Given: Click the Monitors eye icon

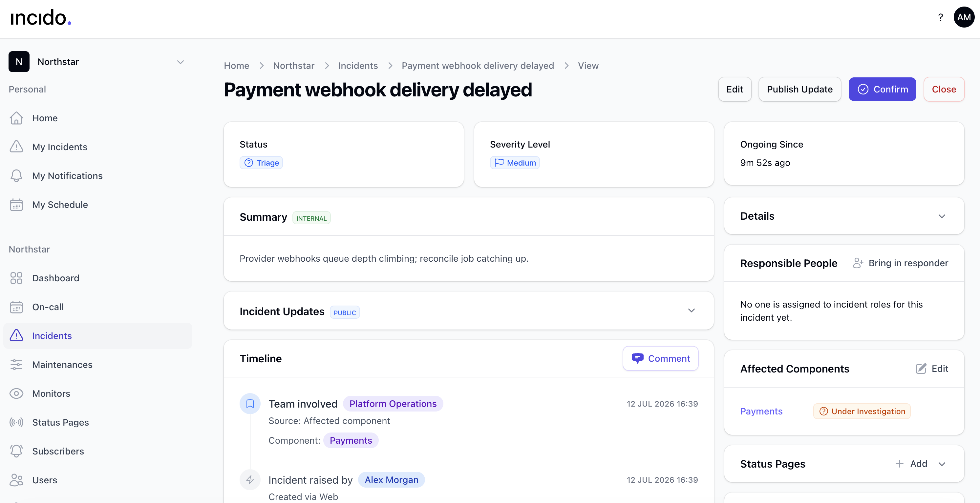Looking at the screenshot, I should click(x=16, y=393).
